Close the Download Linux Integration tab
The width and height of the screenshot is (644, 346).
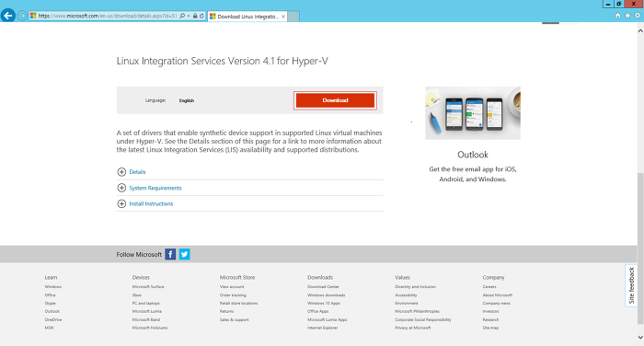(283, 17)
